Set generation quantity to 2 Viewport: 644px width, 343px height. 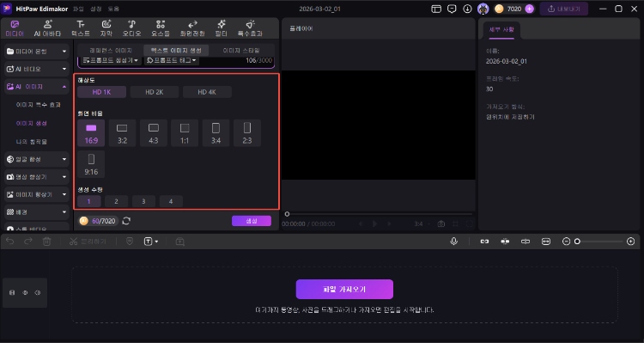pos(116,201)
